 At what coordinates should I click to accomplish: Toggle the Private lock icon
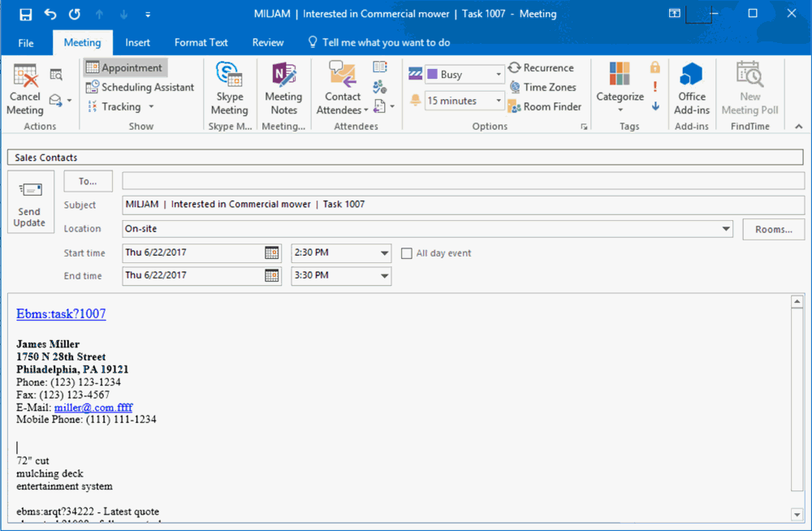click(655, 67)
